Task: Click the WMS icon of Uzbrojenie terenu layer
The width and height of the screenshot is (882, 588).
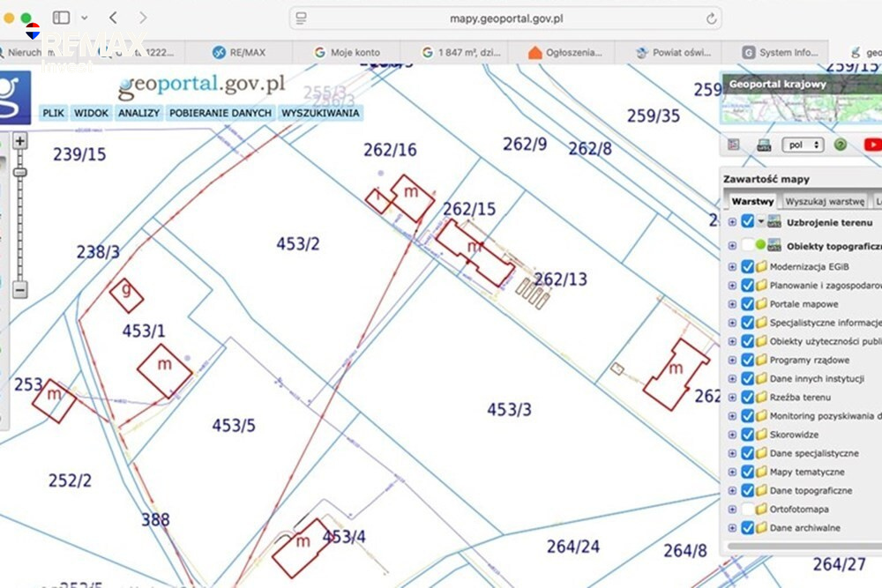Action: [774, 222]
